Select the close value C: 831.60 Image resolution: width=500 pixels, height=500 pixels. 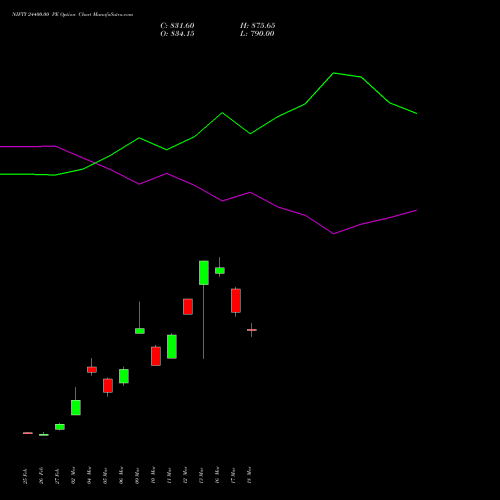pyautogui.click(x=177, y=26)
